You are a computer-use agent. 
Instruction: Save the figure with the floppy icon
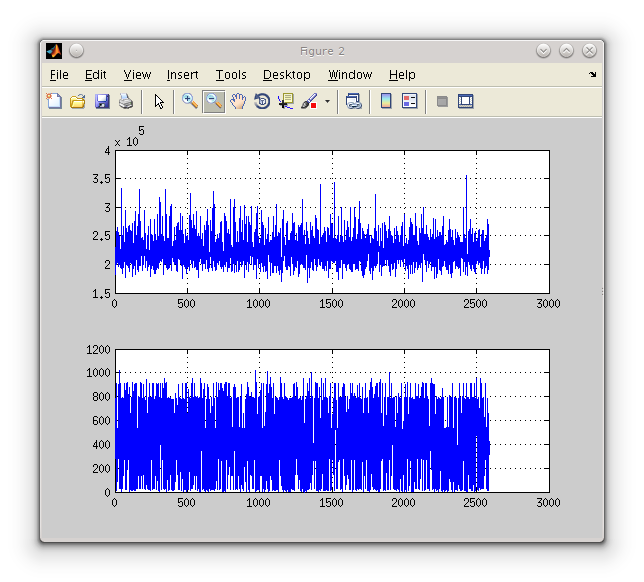(102, 101)
